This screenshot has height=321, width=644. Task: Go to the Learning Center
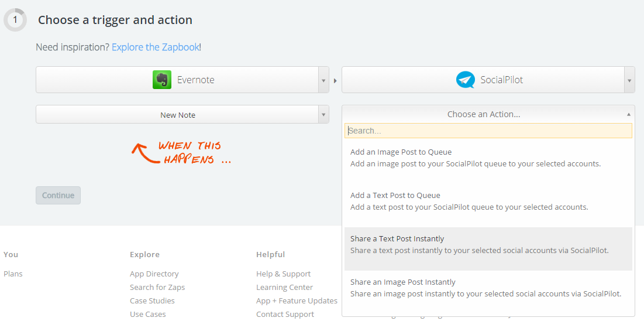pyautogui.click(x=285, y=287)
